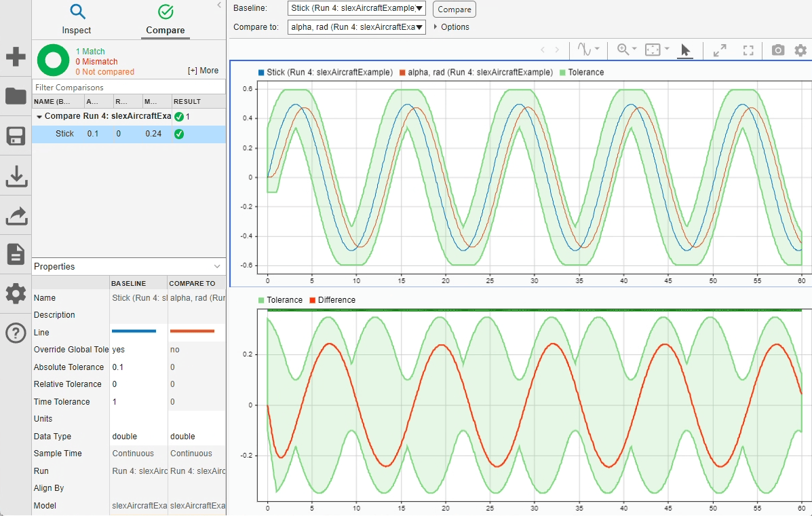Select the Stick comparison row
This screenshot has width=812, height=516.
[x=129, y=134]
